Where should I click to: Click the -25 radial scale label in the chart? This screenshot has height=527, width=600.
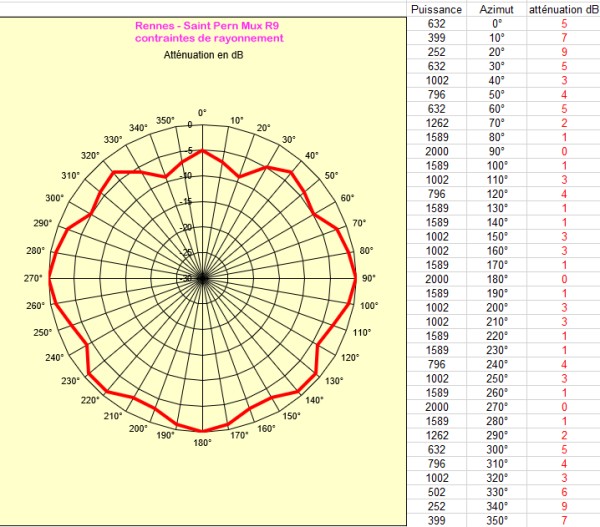[186, 253]
